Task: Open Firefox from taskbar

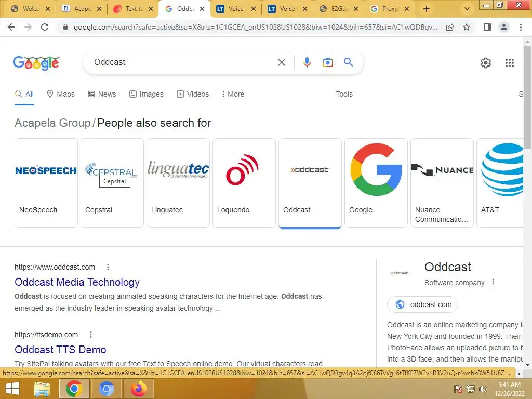Action: (138, 389)
